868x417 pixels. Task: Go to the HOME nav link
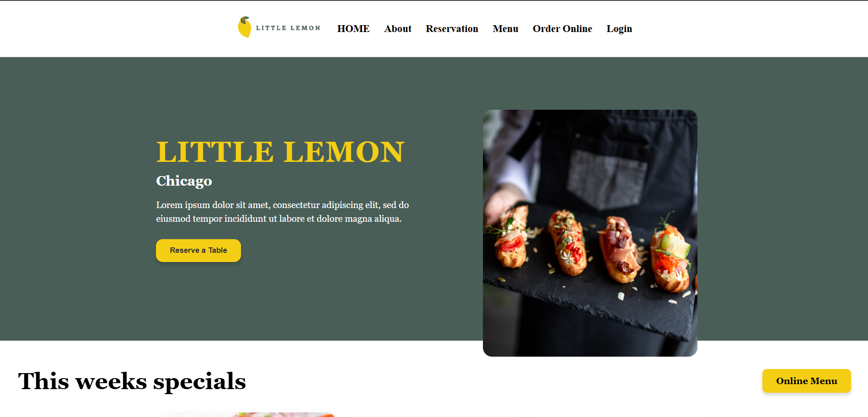pyautogui.click(x=354, y=28)
